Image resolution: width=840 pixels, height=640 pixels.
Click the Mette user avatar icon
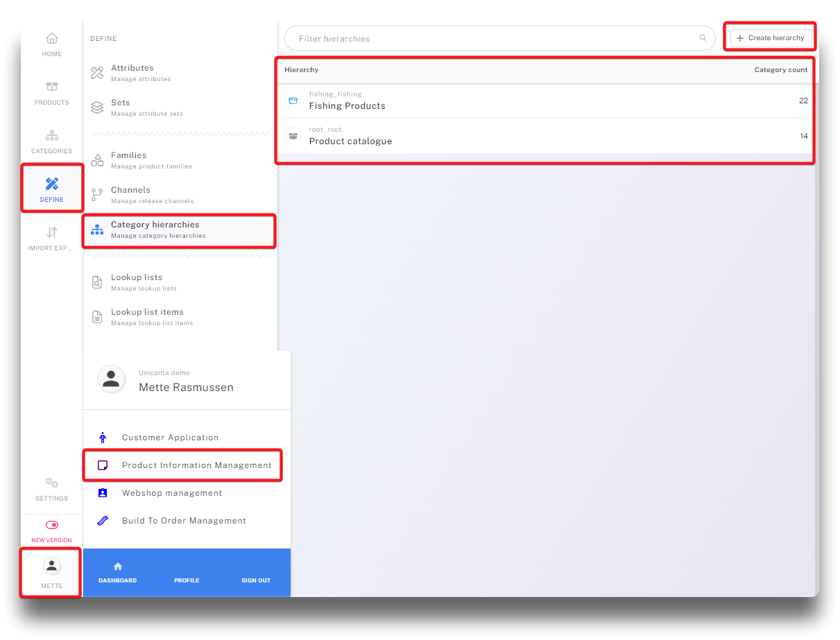[x=52, y=567]
